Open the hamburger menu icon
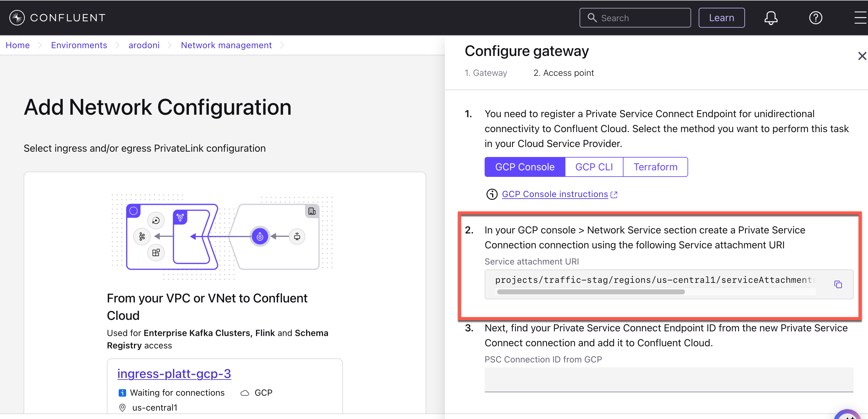 pos(861,18)
